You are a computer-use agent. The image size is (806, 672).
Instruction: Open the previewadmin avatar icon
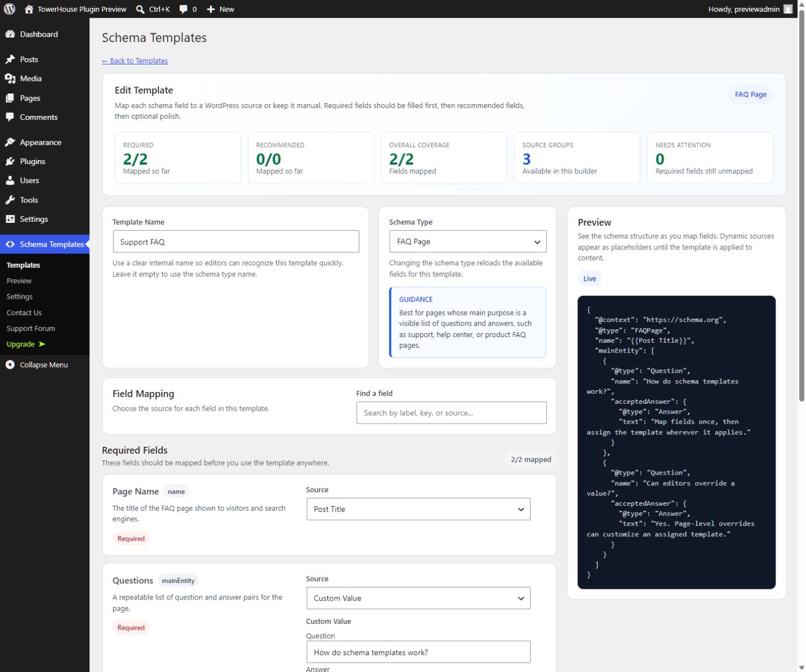[788, 9]
